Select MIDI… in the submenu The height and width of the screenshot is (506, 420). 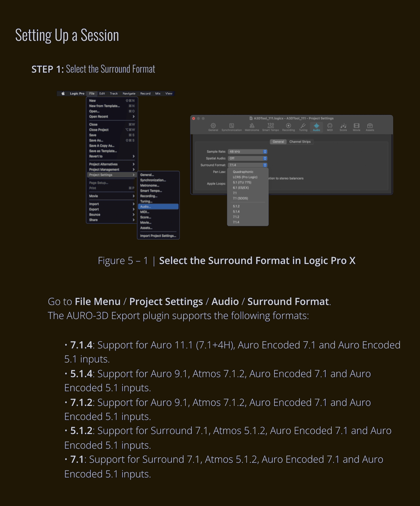click(158, 212)
